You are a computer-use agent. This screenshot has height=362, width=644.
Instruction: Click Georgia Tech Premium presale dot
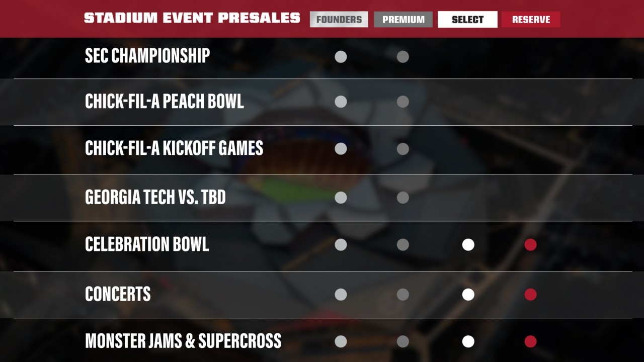click(x=403, y=198)
